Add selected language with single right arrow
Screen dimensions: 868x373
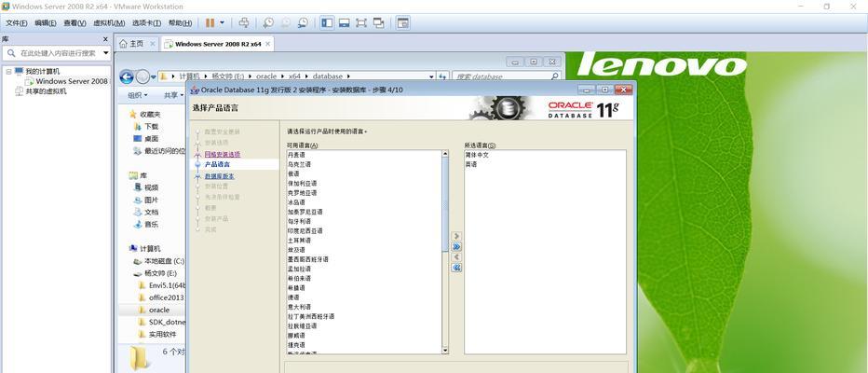(456, 236)
